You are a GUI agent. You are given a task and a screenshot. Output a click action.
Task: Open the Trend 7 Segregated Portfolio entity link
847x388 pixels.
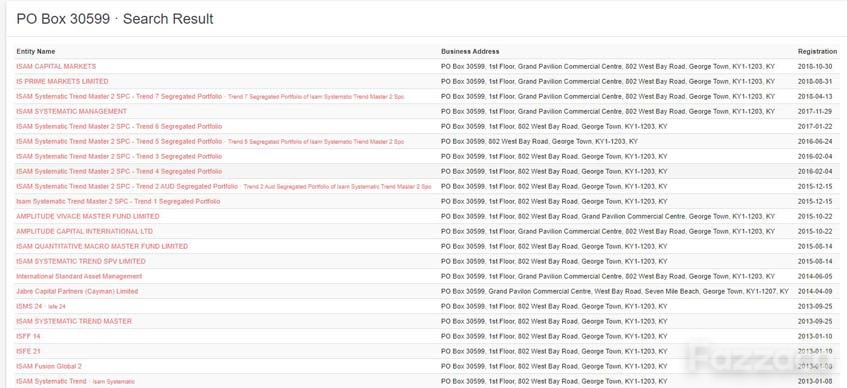119,96
